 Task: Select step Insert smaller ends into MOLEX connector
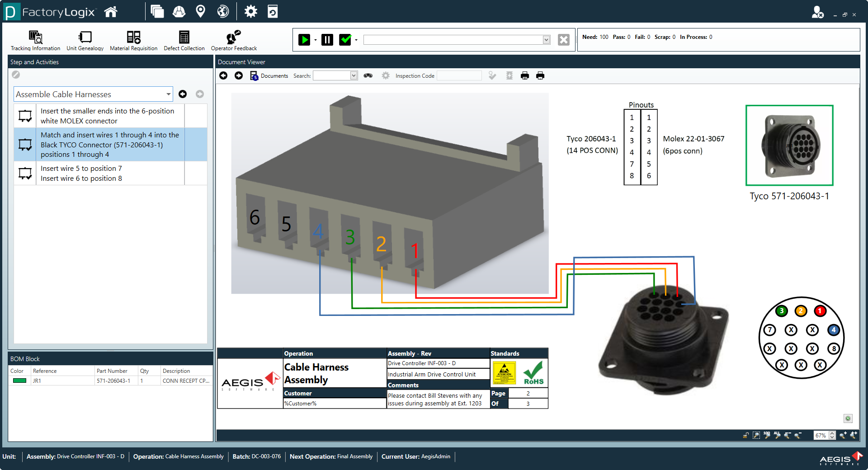click(111, 116)
